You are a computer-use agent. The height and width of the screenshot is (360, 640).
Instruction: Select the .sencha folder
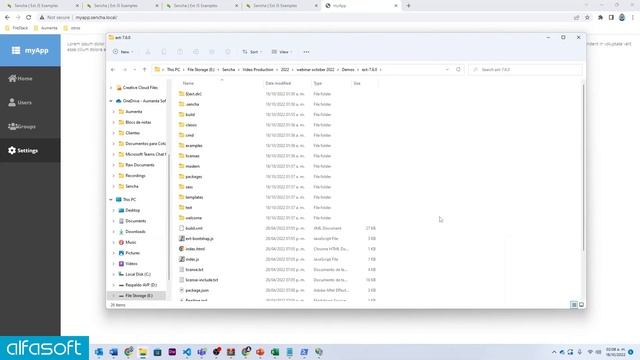coord(192,104)
